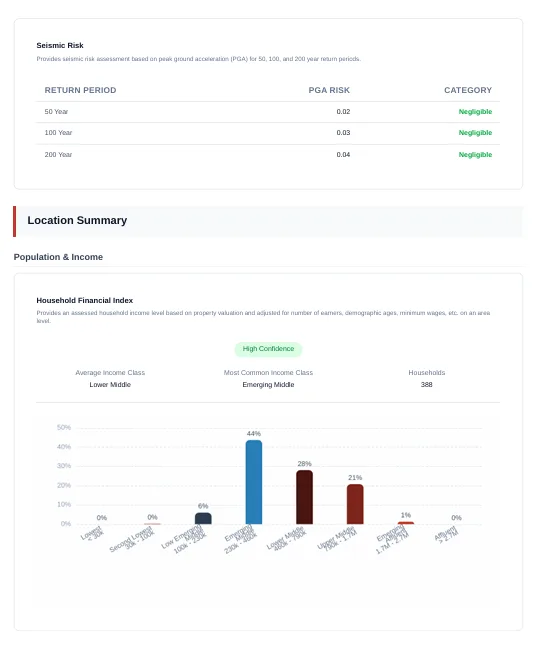Click the Most Common Income Class label

coord(268,373)
